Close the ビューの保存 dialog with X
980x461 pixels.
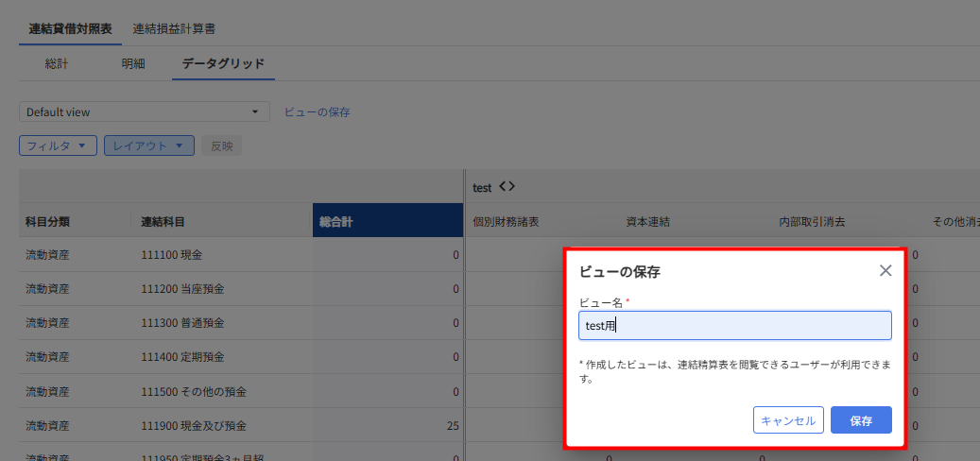885,271
